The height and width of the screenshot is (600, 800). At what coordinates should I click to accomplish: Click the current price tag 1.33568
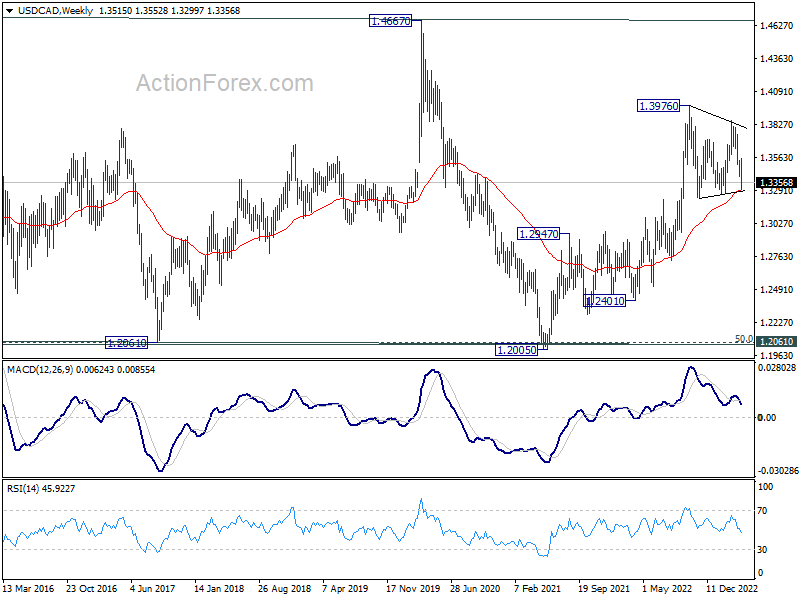776,183
